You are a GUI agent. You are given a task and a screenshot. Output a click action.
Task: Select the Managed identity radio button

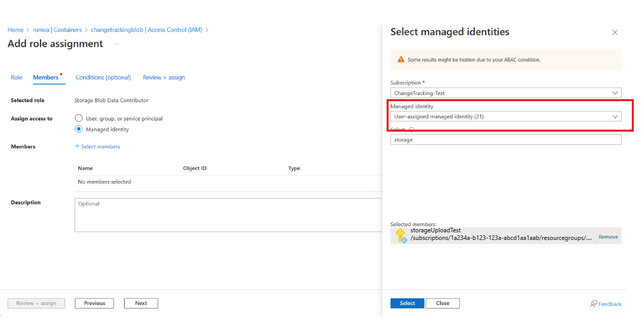[x=79, y=129]
